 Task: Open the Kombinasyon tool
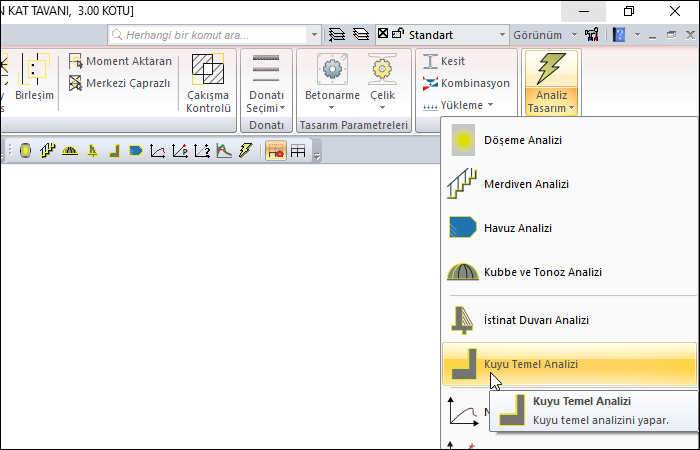click(x=466, y=83)
